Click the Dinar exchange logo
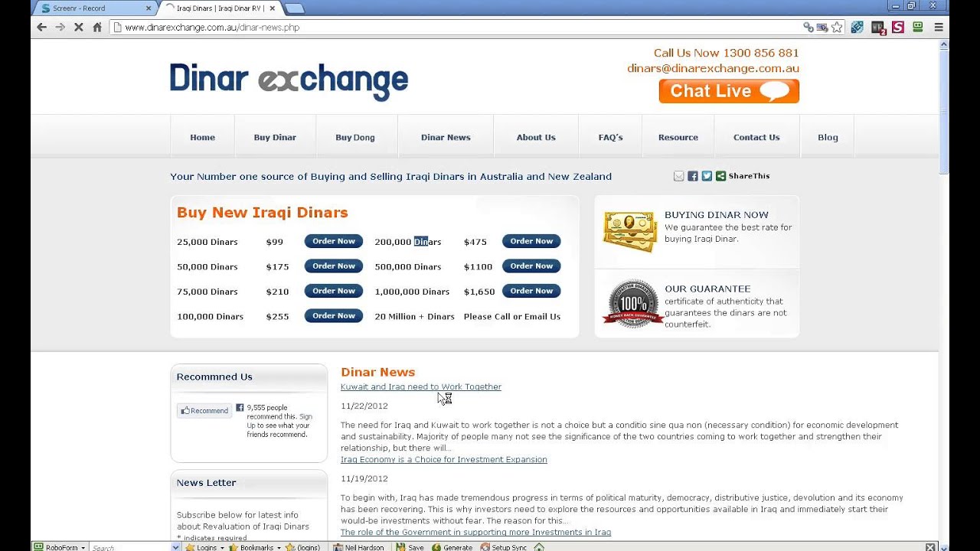 tap(289, 80)
